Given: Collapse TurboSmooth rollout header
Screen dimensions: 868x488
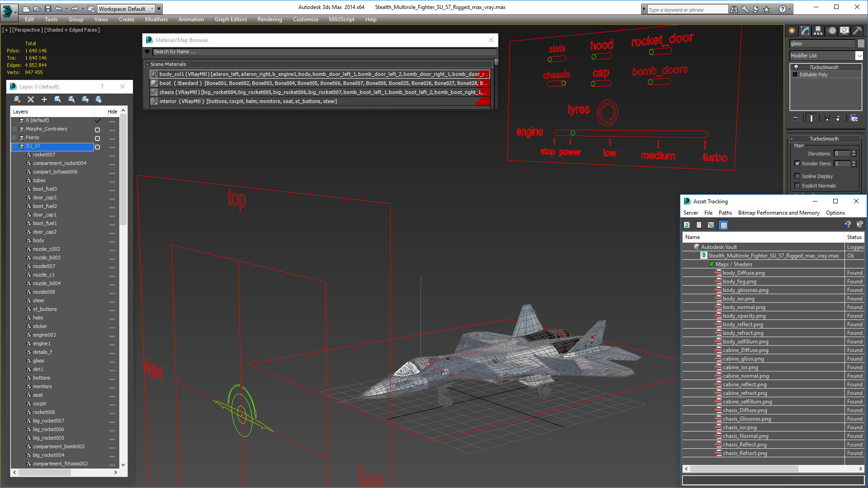Looking at the screenshot, I should click(824, 139).
